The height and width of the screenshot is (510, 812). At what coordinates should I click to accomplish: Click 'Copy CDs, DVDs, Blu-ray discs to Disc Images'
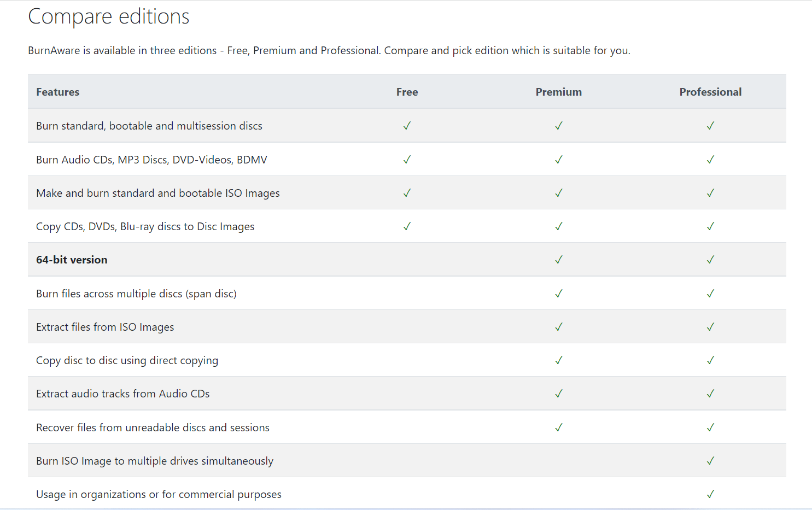point(145,226)
